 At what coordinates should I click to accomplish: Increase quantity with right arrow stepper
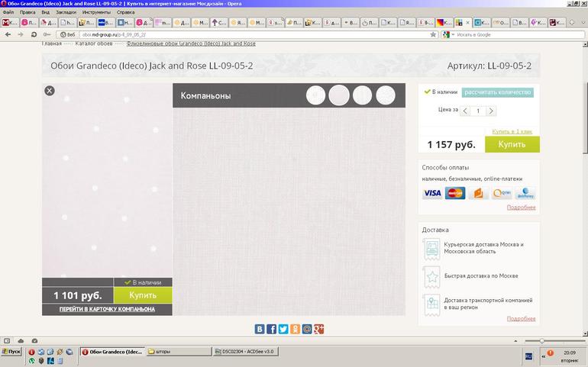491,111
